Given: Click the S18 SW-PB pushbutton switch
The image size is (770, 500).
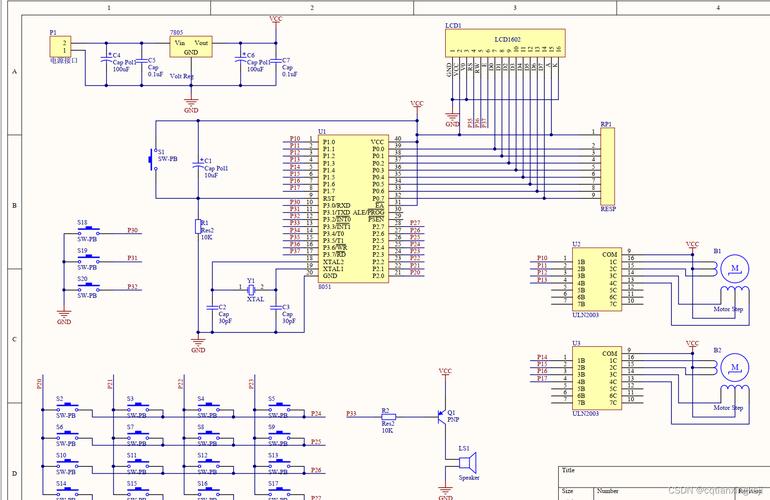Looking at the screenshot, I should coord(87,231).
